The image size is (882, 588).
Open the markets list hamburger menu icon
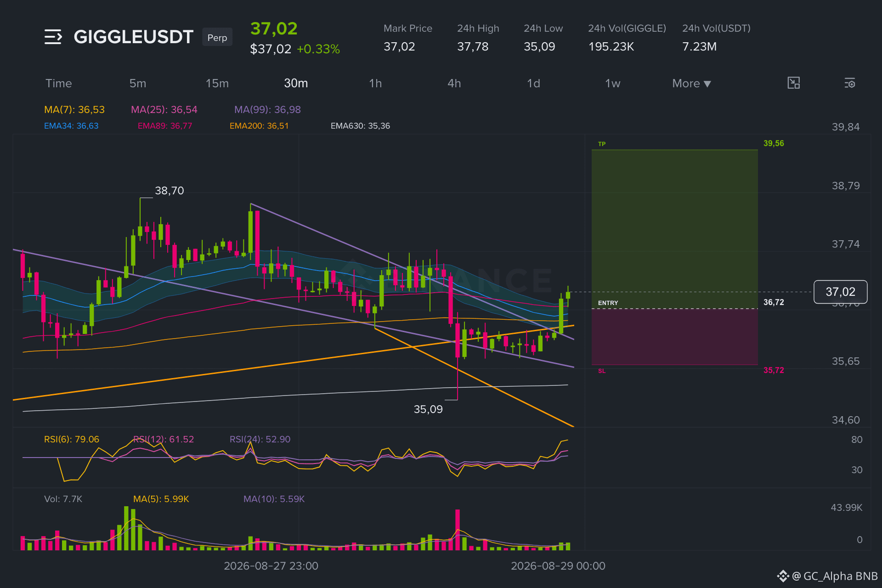click(53, 37)
